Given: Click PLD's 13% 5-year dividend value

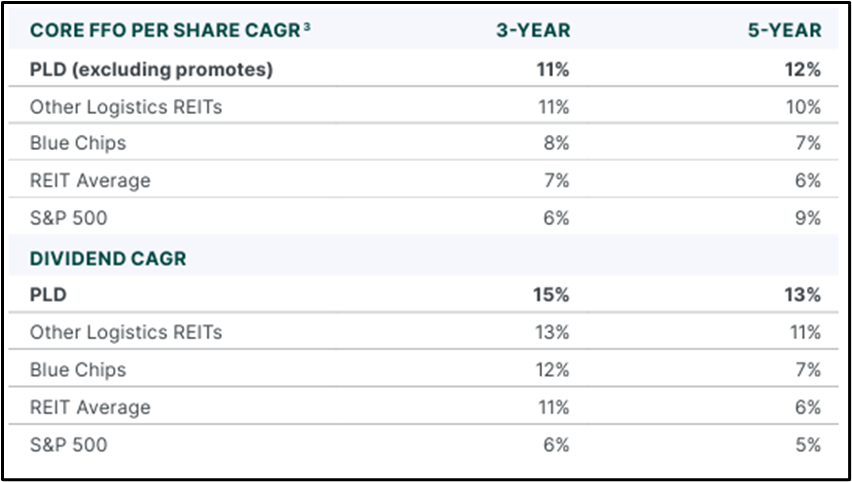Looking at the screenshot, I should 802,295.
